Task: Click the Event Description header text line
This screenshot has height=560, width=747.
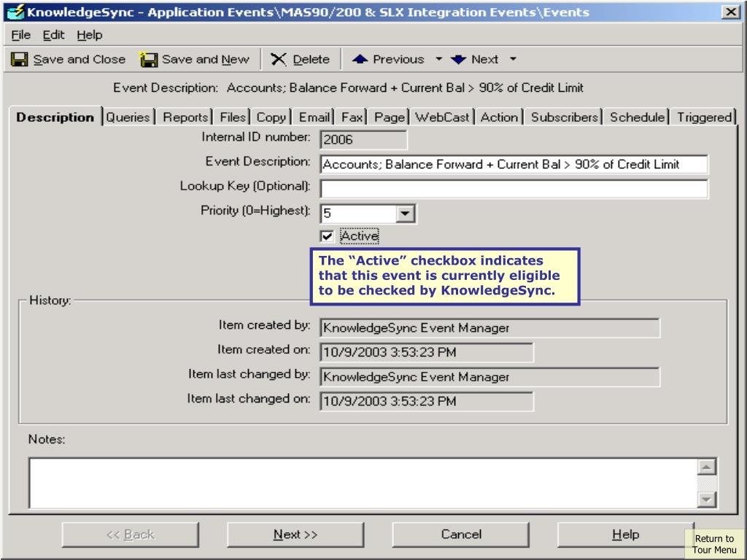Action: click(348, 88)
